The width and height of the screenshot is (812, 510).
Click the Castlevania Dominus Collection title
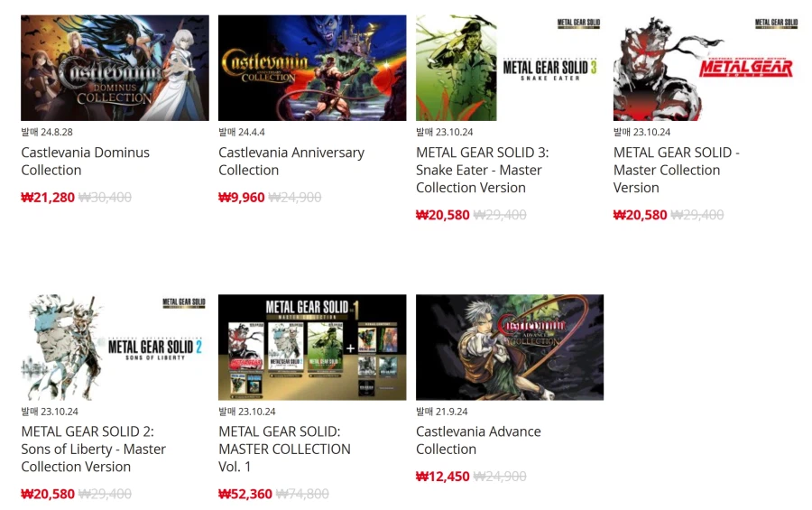[x=86, y=162]
